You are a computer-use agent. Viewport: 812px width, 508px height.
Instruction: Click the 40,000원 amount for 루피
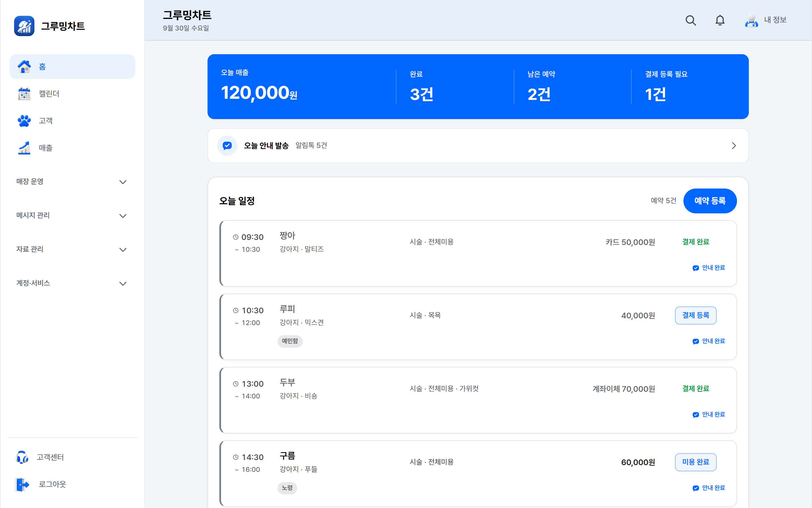638,316
